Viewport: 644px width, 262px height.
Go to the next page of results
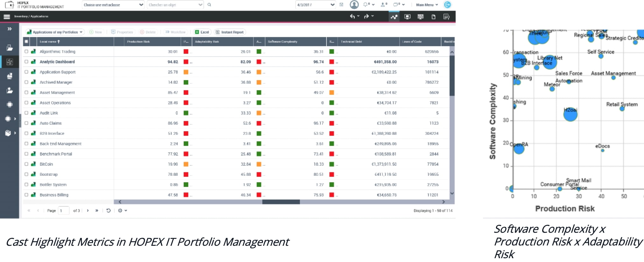[x=88, y=210]
